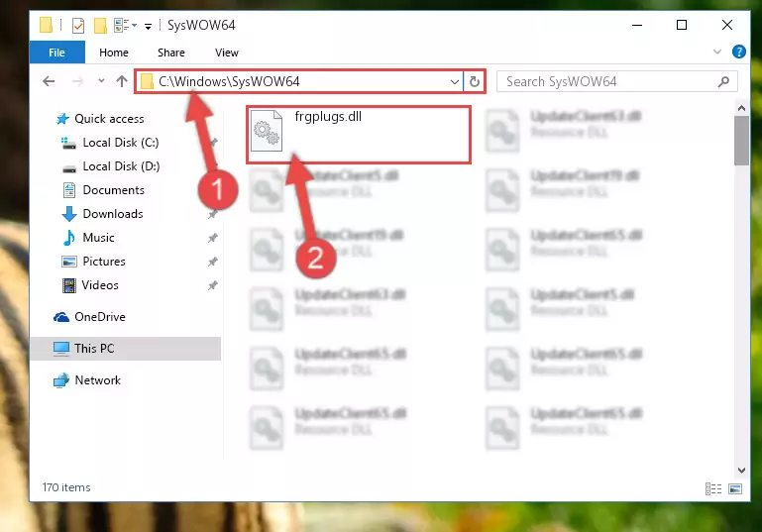
Task: Open the recent locations dropdown
Action: tap(101, 81)
